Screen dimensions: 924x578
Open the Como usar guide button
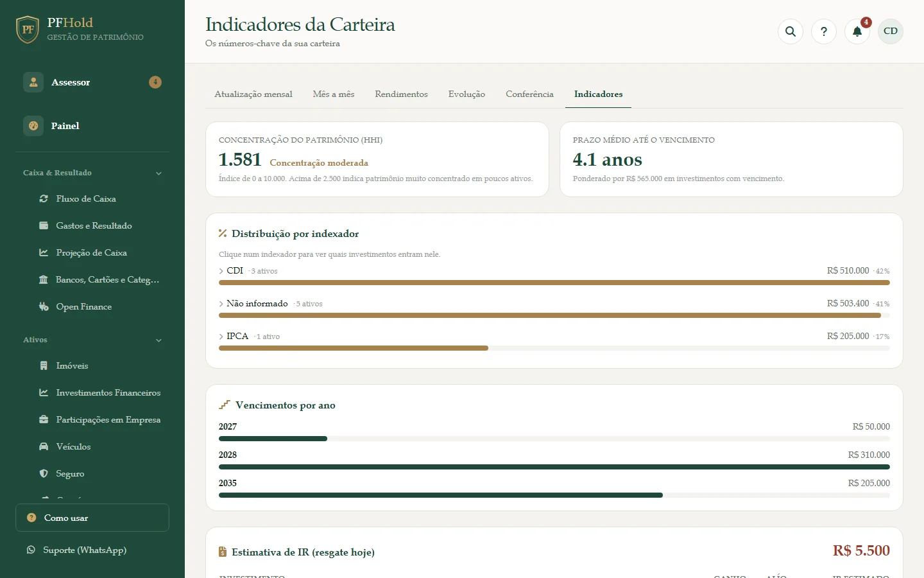click(92, 518)
